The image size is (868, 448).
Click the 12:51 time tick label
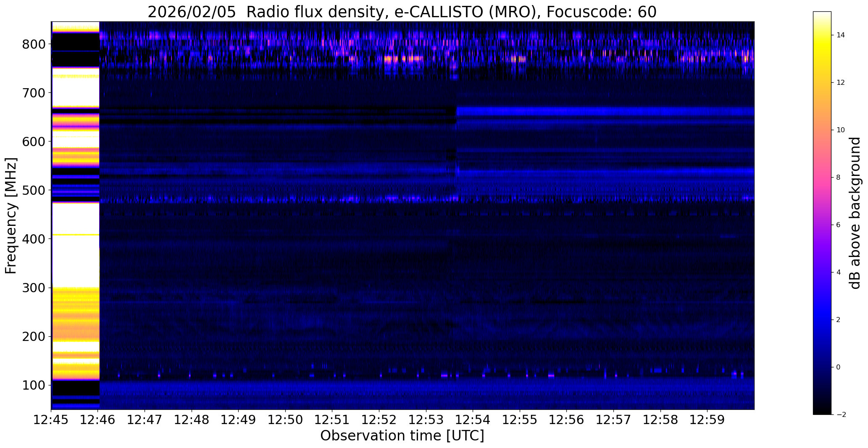[x=332, y=420]
